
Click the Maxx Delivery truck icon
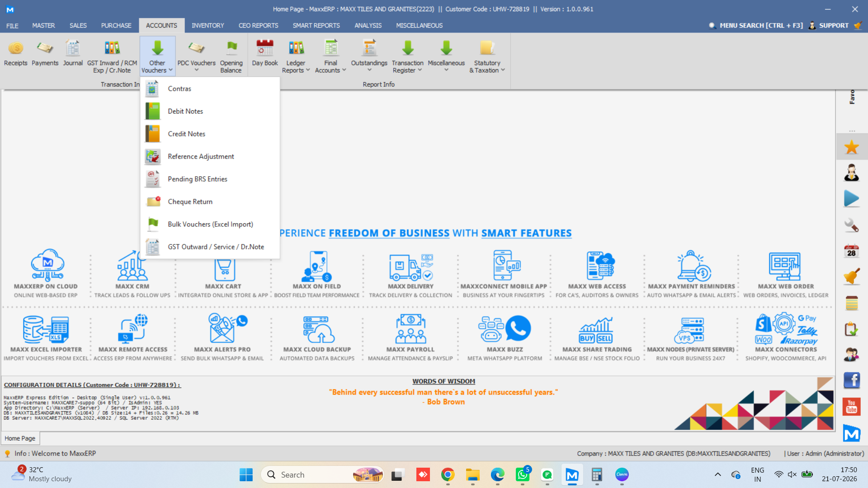pos(411,267)
